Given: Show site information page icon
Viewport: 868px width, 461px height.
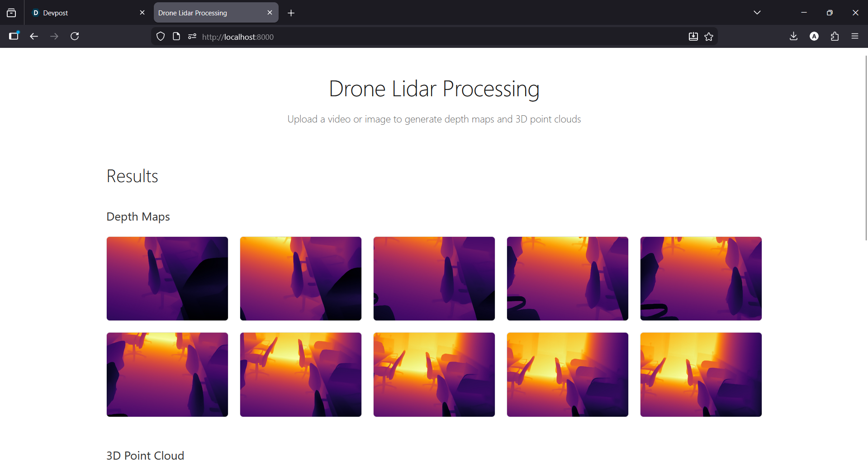Looking at the screenshot, I should click(176, 37).
